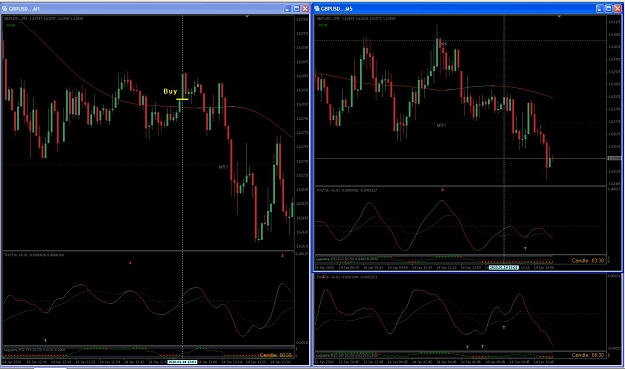Click Candle 00:30 timer in M1 window
Screen dimensions: 625x369
click(275, 355)
